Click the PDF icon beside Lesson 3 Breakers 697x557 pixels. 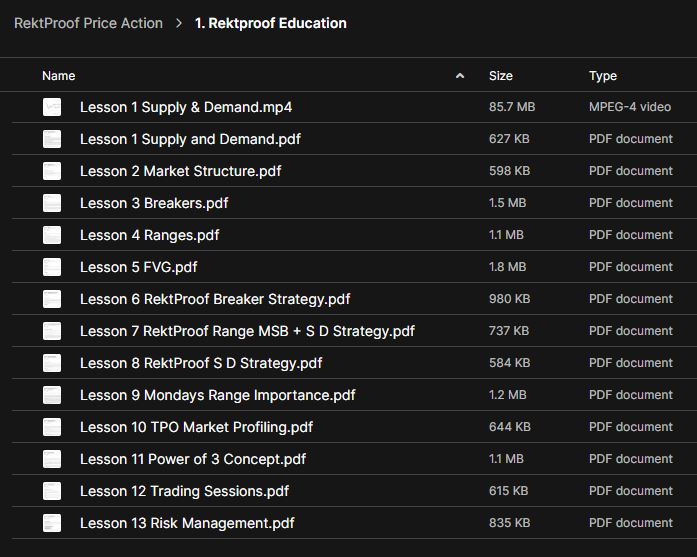point(52,203)
